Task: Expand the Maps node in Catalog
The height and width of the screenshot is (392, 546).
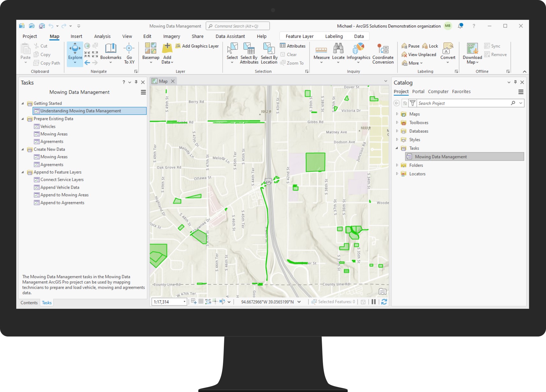Action: 397,114
